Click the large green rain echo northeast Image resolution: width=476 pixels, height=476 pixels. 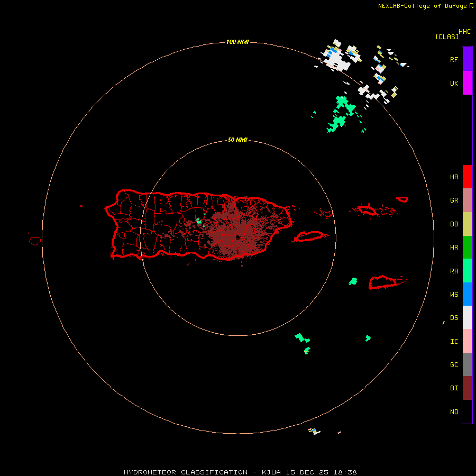[342, 113]
